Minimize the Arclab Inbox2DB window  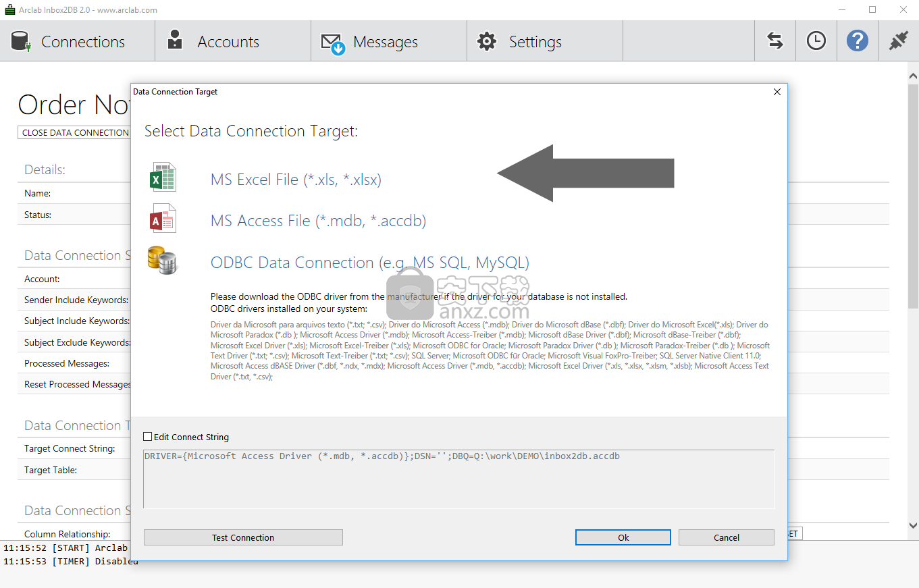point(842,9)
